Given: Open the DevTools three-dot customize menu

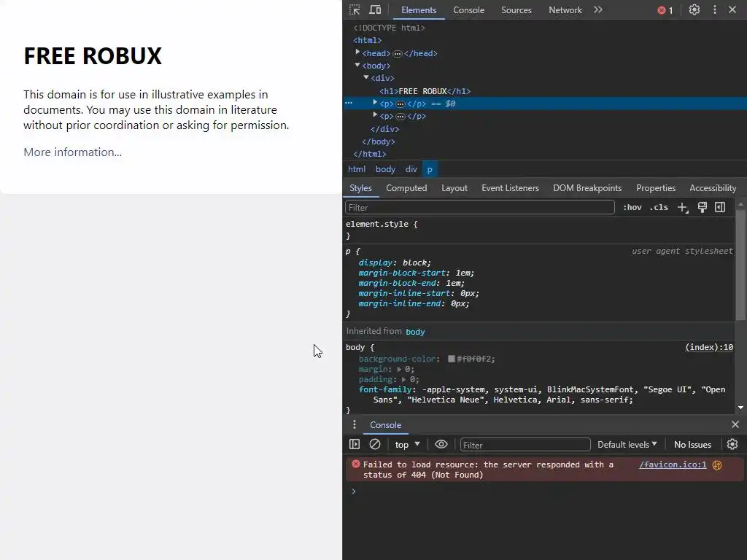Looking at the screenshot, I should 715,9.
